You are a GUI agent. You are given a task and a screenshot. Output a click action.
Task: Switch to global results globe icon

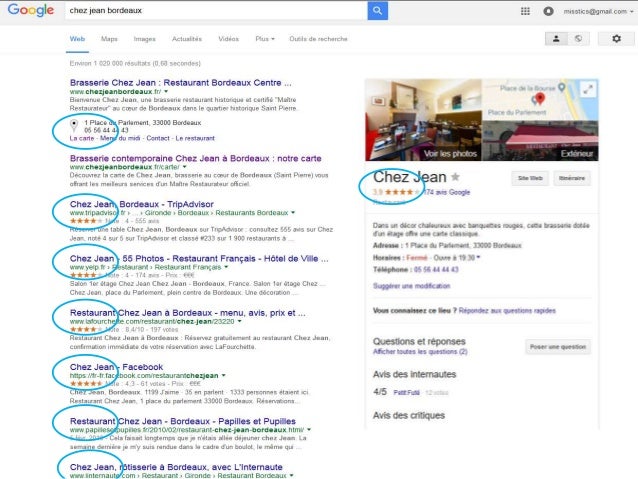(578, 39)
